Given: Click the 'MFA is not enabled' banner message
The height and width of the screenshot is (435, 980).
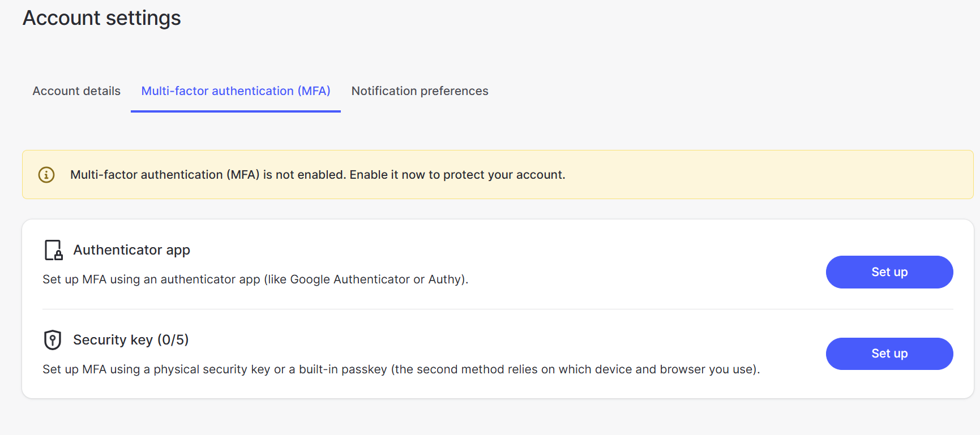Looking at the screenshot, I should tap(318, 175).
